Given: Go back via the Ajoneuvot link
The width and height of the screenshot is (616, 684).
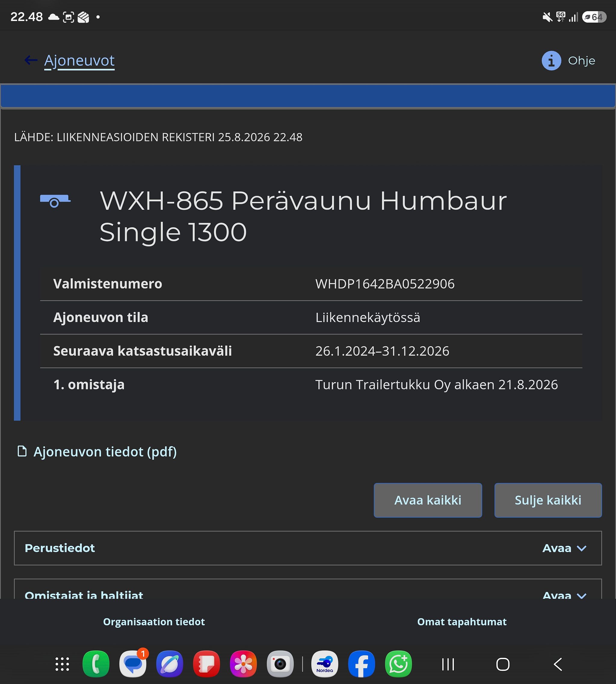Looking at the screenshot, I should click(79, 61).
